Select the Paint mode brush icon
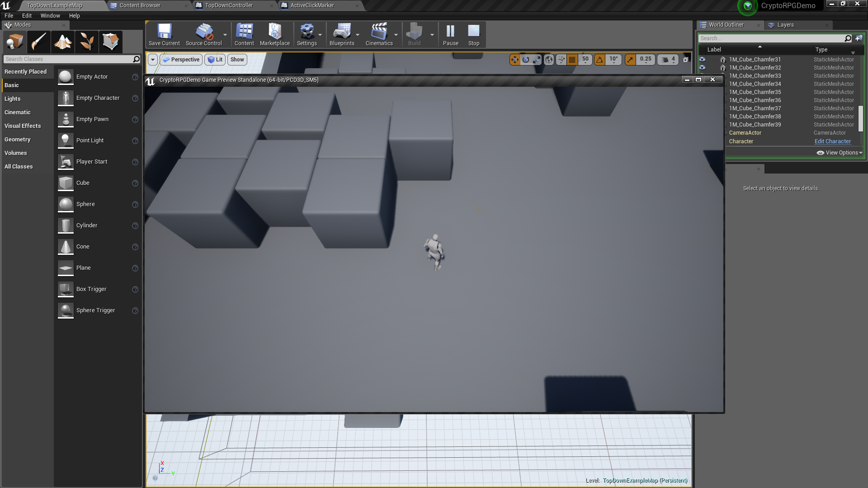 tap(38, 42)
